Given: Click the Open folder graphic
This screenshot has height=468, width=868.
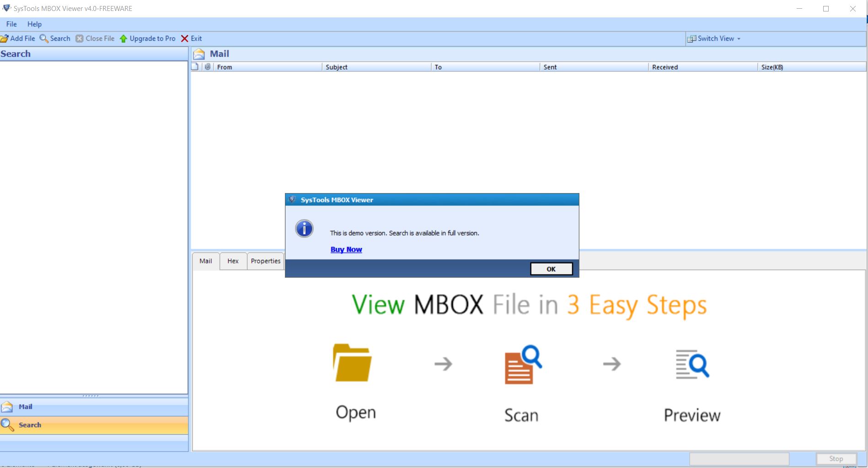Looking at the screenshot, I should pyautogui.click(x=352, y=363).
